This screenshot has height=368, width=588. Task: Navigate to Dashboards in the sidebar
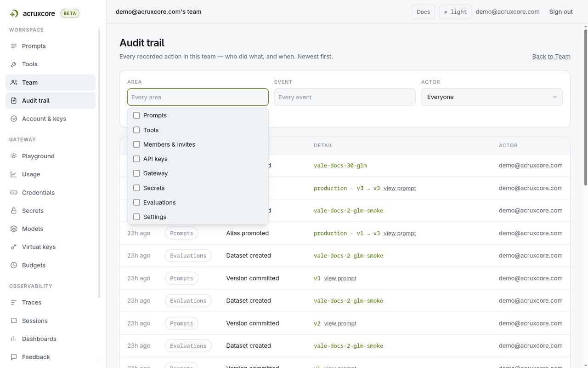[51, 339]
